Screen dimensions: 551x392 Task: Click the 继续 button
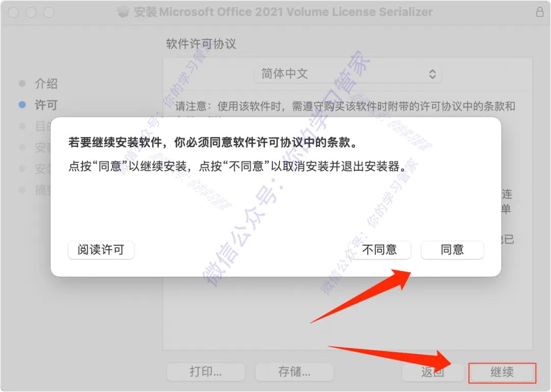pyautogui.click(x=502, y=372)
